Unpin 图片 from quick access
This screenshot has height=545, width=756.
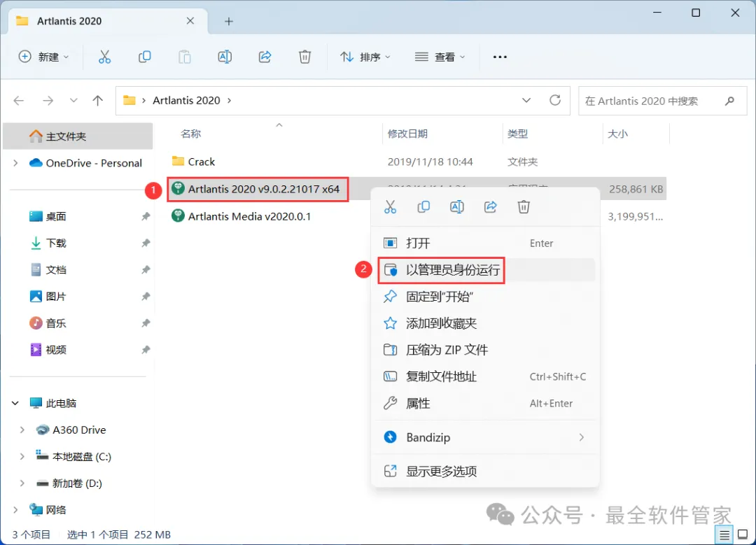tap(146, 297)
